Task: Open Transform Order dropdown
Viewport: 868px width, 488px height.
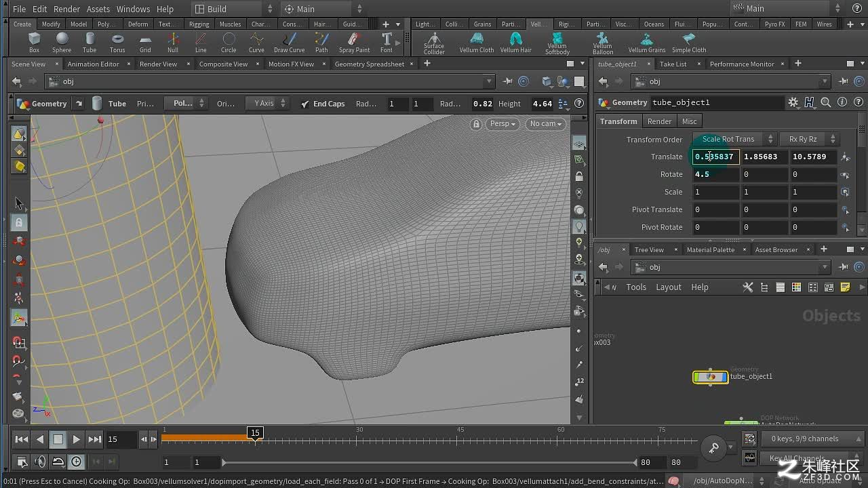Action: pyautogui.click(x=734, y=139)
